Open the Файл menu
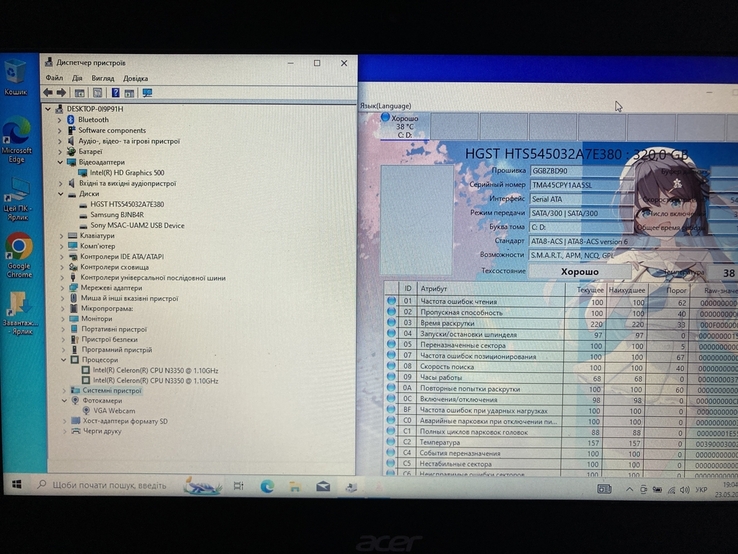 [54, 78]
